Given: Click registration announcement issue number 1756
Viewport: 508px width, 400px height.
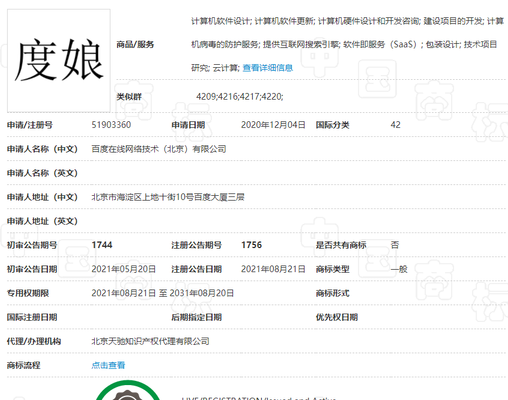Looking at the screenshot, I should [x=252, y=245].
